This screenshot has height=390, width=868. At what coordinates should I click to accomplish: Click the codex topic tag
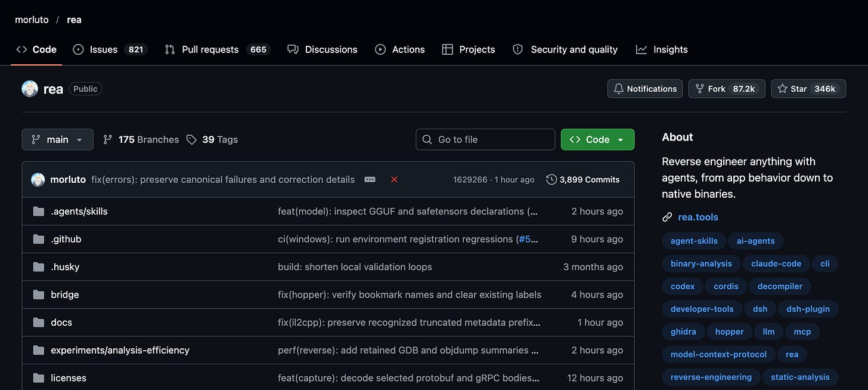(683, 286)
